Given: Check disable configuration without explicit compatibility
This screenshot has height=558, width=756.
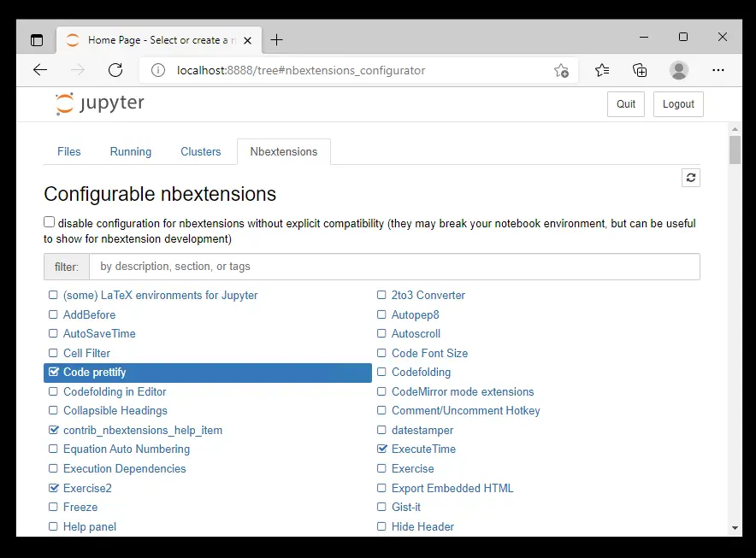Looking at the screenshot, I should [50, 222].
